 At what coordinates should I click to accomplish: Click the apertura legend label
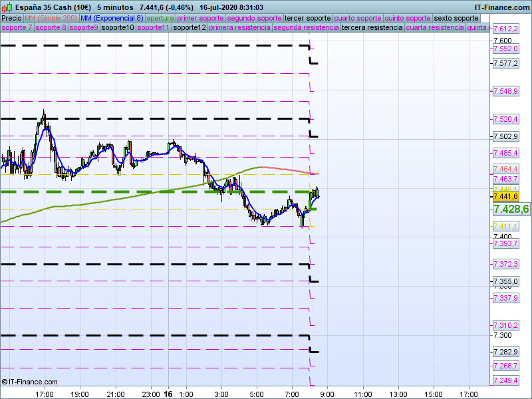point(160,18)
